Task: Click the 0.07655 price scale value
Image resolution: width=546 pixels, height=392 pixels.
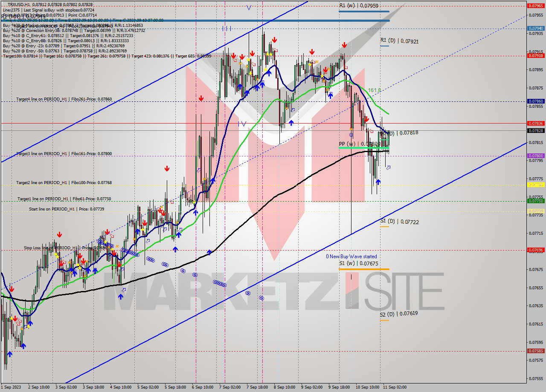Action: tap(536, 288)
